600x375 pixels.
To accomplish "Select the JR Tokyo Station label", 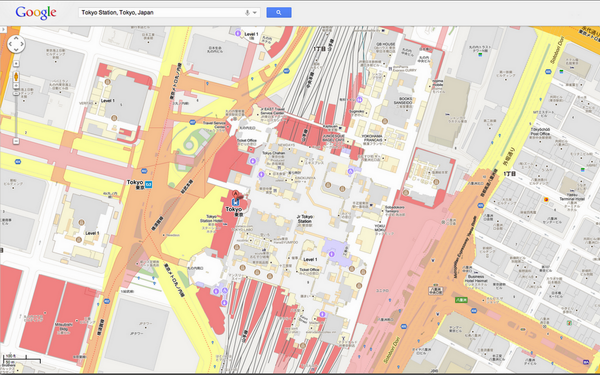I will (x=305, y=219).
